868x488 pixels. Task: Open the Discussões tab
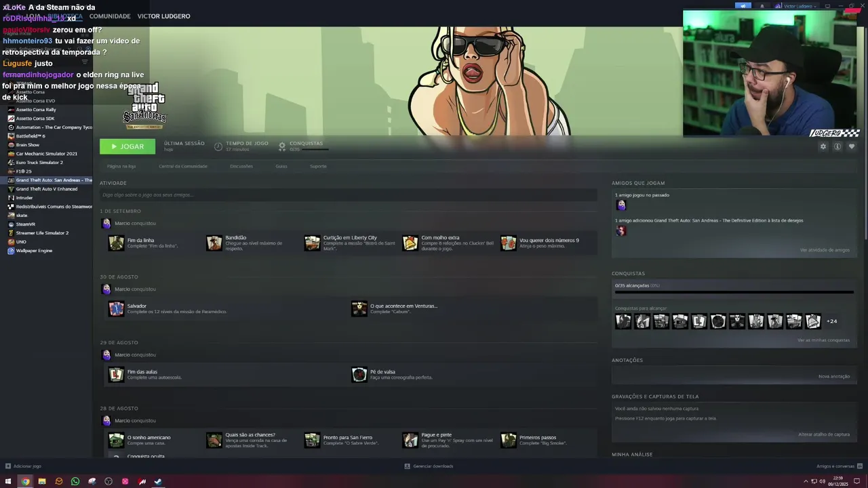pos(241,166)
